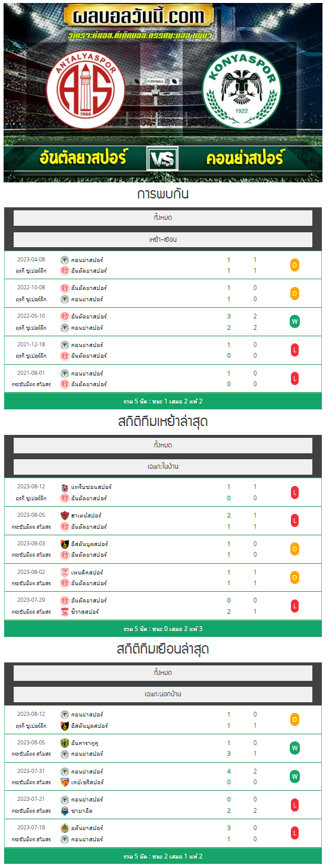Image resolution: width=329 pixels, height=868 pixels.
Task: Select the เฉพาะนอกบ้าน away-only tab
Action: (163, 694)
